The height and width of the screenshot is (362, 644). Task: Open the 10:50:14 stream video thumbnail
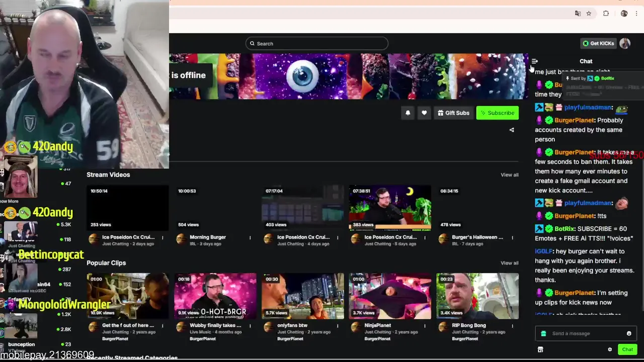click(128, 208)
